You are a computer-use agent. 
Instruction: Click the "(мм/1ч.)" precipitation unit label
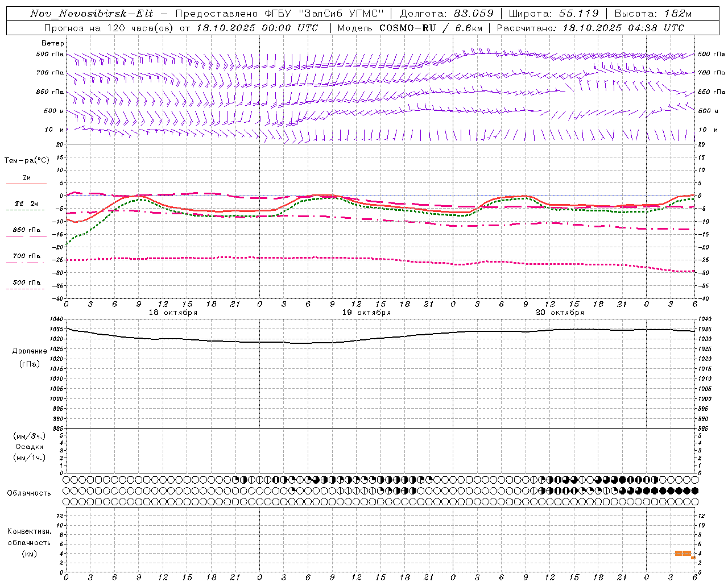[x=30, y=458]
